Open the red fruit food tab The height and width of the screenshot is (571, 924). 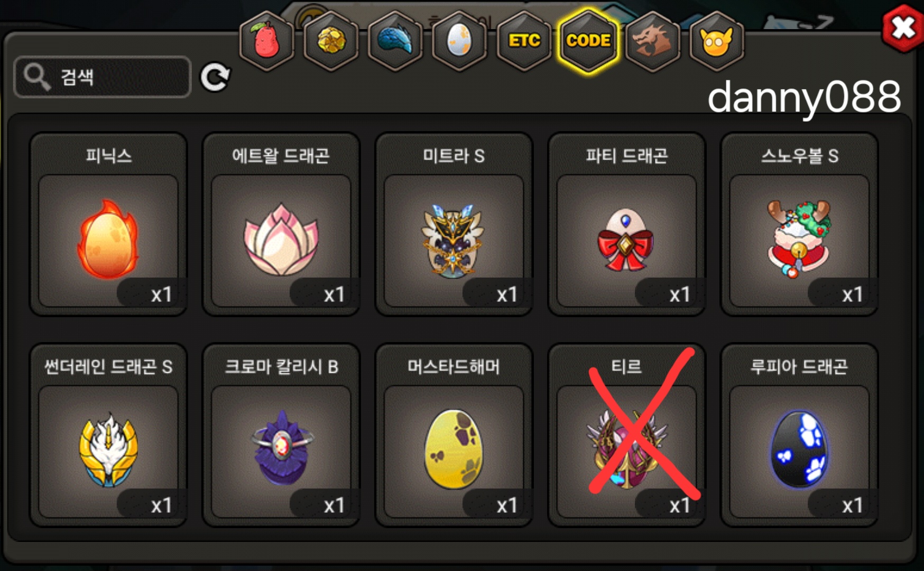coord(267,41)
